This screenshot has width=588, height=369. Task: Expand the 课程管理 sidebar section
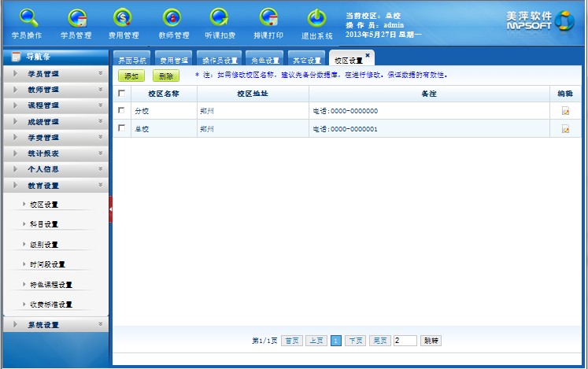(55, 105)
